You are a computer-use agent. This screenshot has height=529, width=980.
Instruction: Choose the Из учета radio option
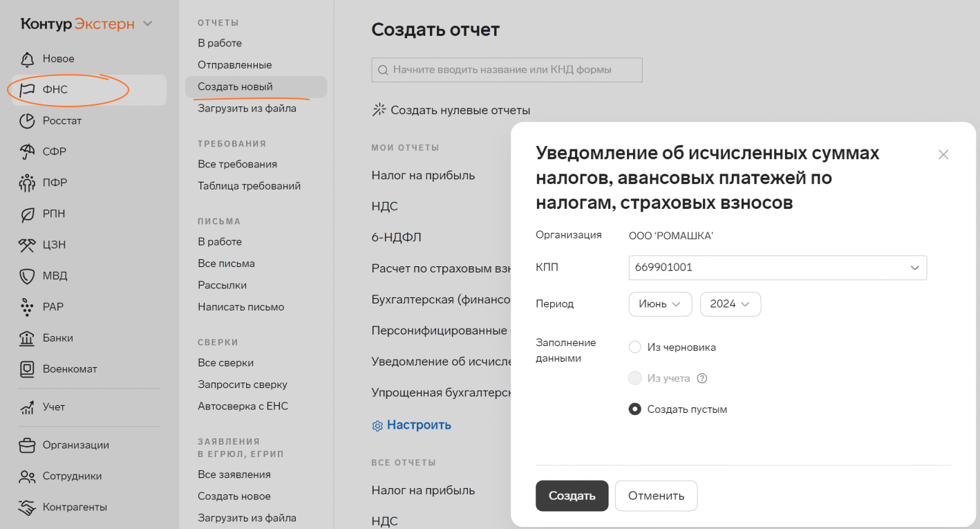(x=634, y=378)
